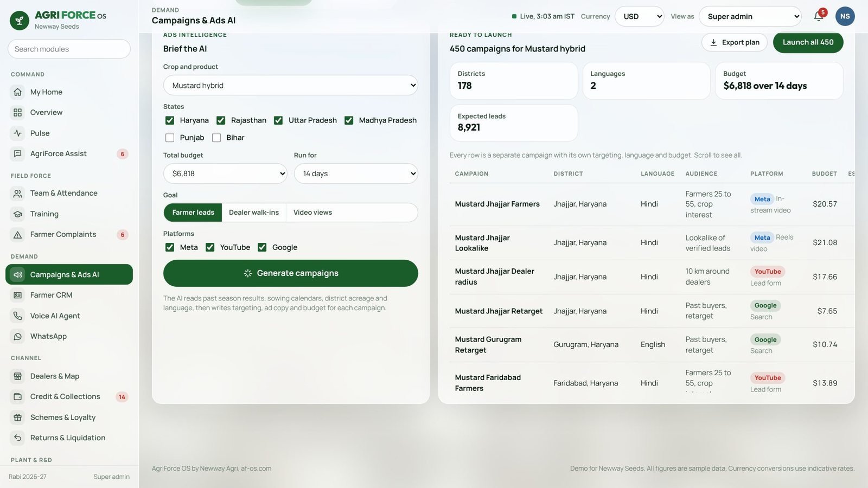
Task: Click the Credit & Collections wallet icon
Action: (18, 397)
